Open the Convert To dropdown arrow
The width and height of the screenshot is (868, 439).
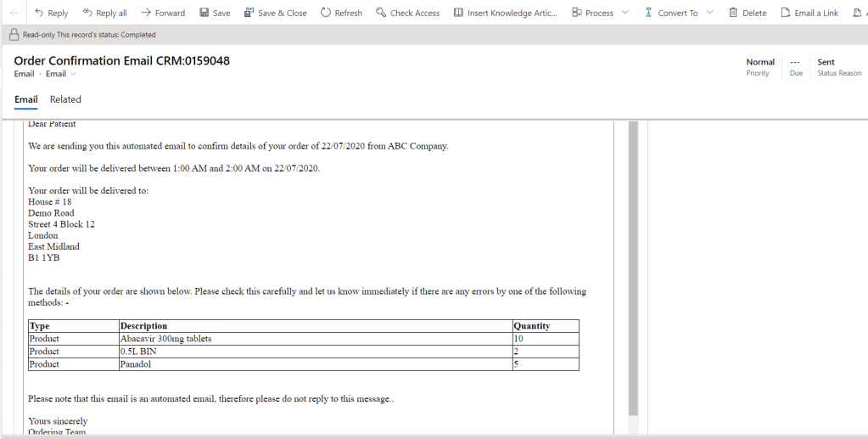point(709,13)
